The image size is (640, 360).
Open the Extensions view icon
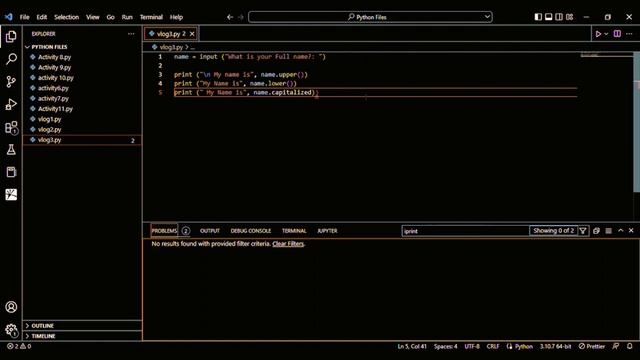(x=11, y=127)
